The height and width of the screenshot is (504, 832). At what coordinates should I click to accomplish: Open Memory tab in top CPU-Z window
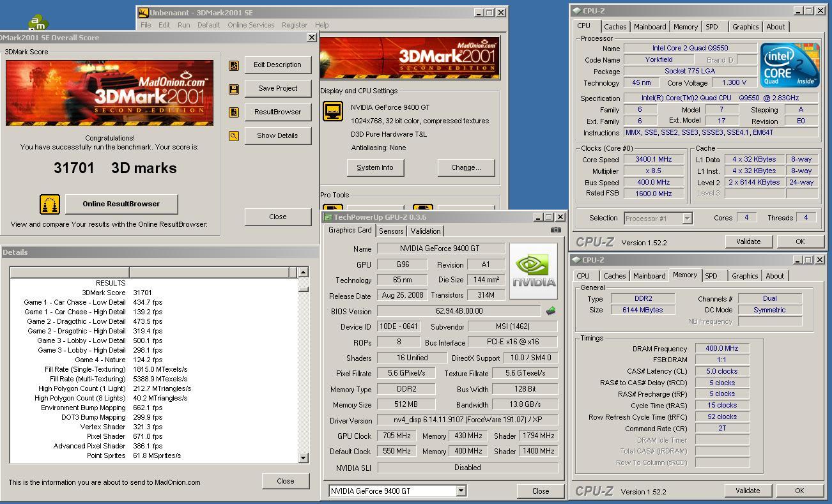(686, 27)
